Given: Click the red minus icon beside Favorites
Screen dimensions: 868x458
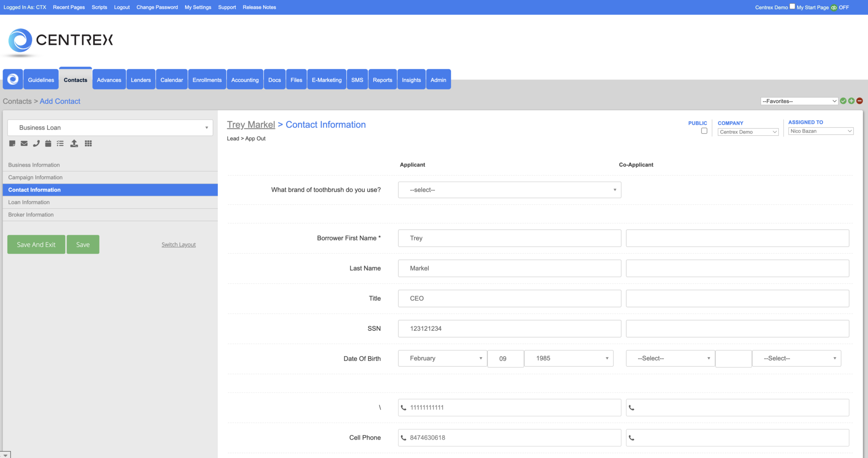Looking at the screenshot, I should tap(859, 101).
